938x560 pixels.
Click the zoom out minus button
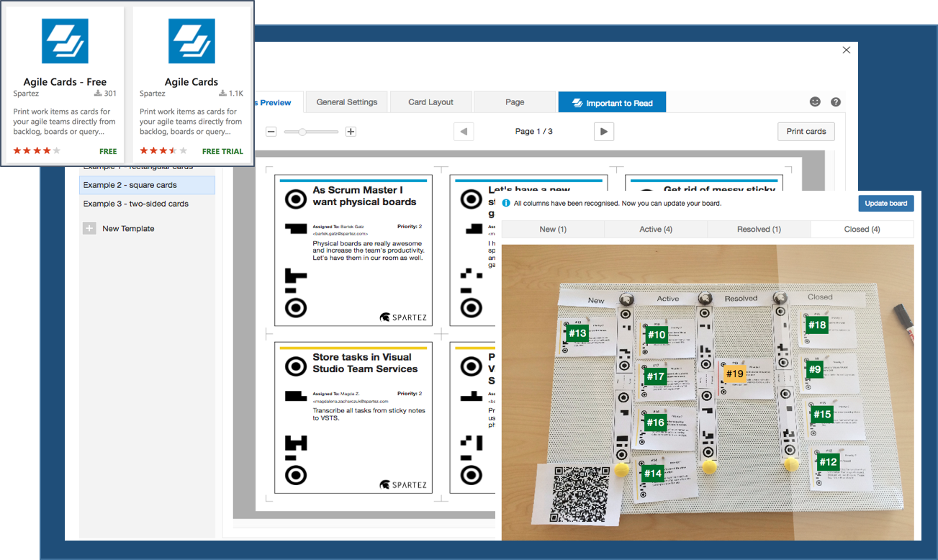(271, 132)
